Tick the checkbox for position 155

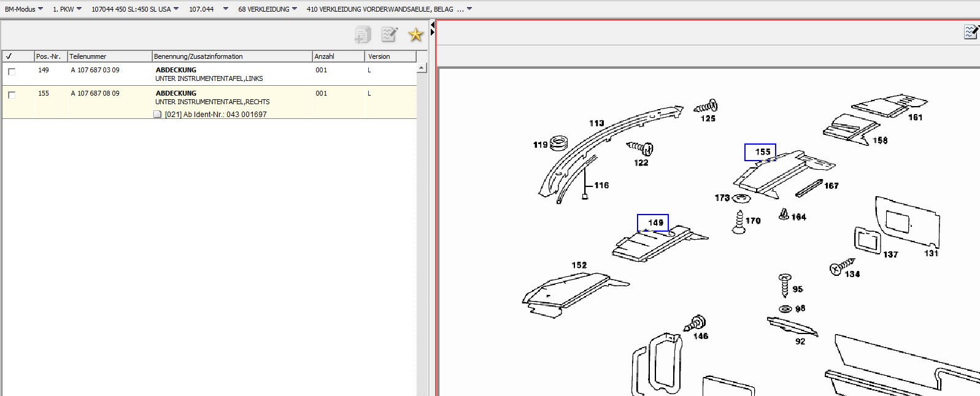coord(12,95)
